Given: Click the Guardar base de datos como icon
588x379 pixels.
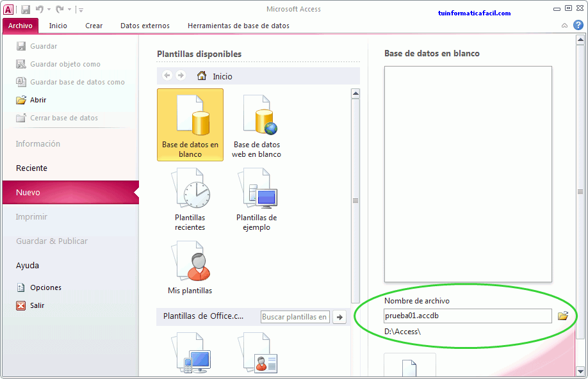Looking at the screenshot, I should point(21,82).
